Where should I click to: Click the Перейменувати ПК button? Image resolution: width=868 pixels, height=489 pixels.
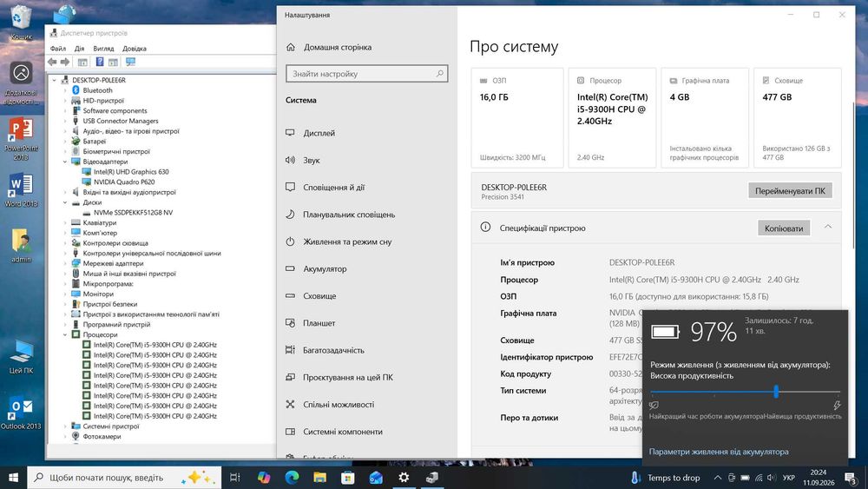point(790,190)
